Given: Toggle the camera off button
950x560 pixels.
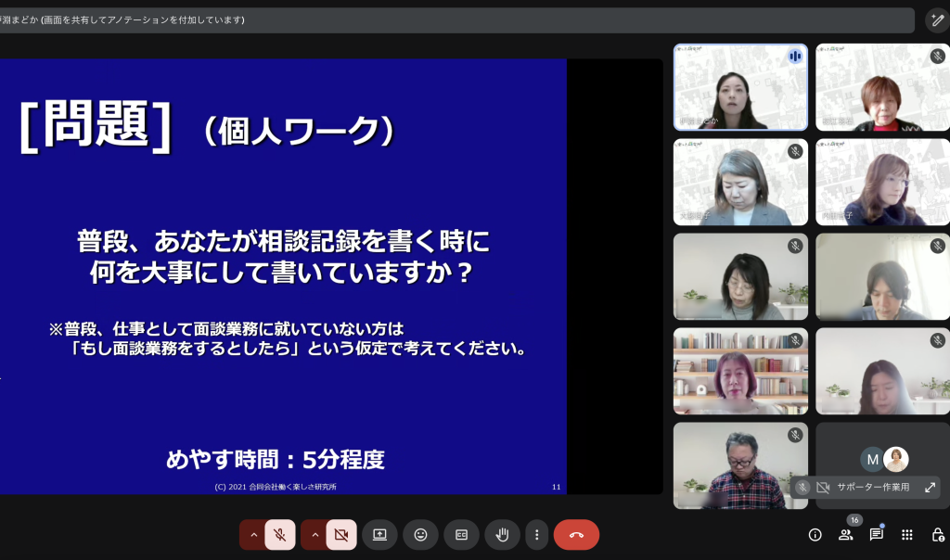Looking at the screenshot, I should (x=340, y=535).
